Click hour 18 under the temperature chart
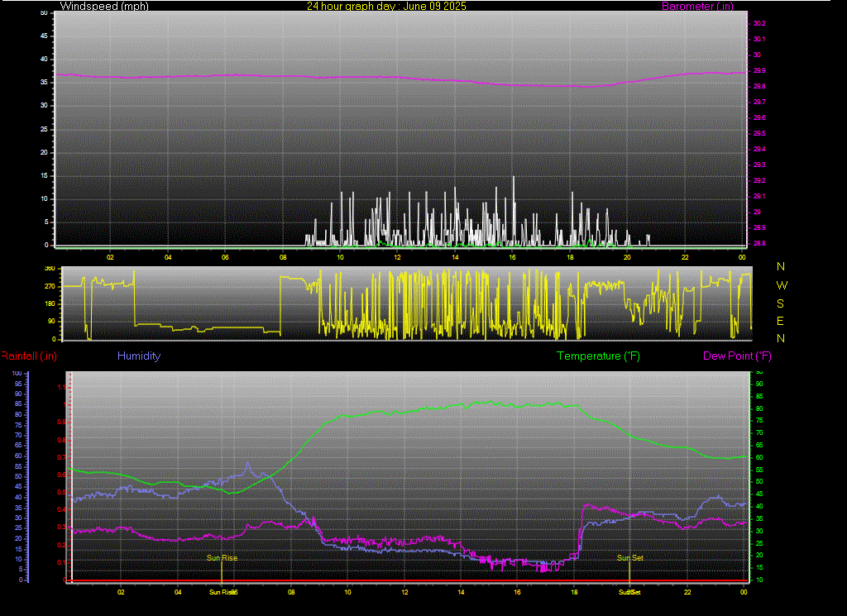 pos(574,592)
